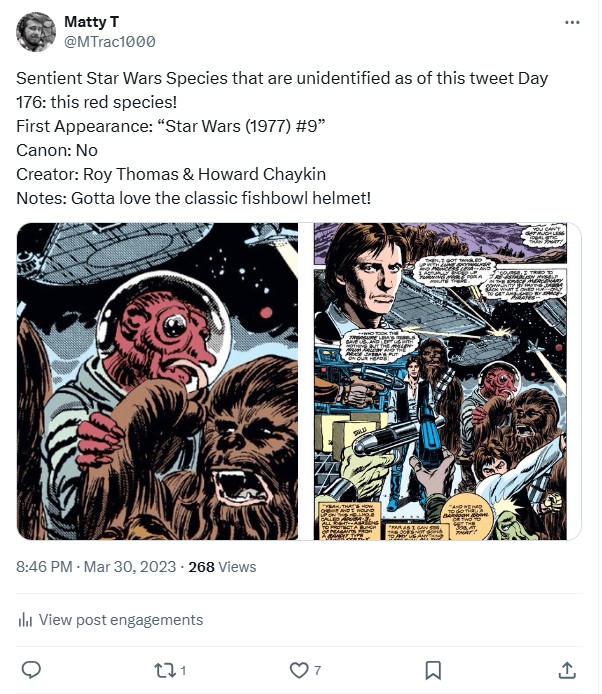Bookmark this post
Viewport: 602px width, 694px height.
pyautogui.click(x=433, y=669)
